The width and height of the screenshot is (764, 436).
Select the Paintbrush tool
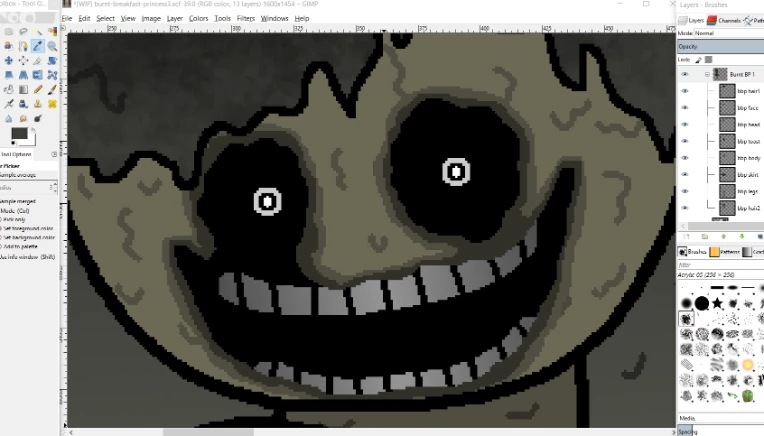(52, 90)
